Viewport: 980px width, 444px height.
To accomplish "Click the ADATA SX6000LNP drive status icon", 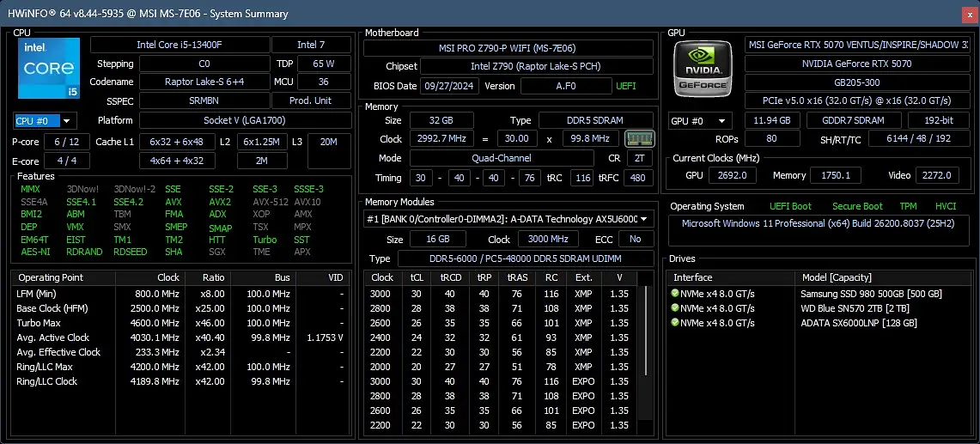I will [675, 323].
